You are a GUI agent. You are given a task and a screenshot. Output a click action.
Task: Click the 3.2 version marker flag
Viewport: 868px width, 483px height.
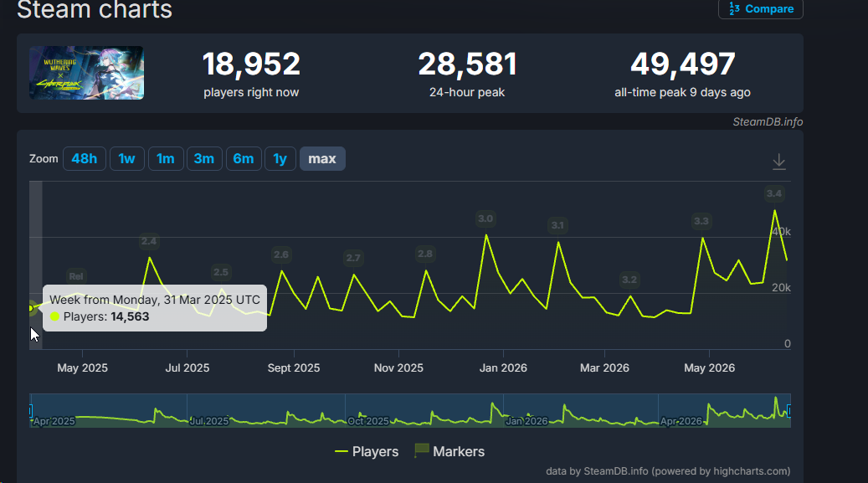pyautogui.click(x=629, y=280)
